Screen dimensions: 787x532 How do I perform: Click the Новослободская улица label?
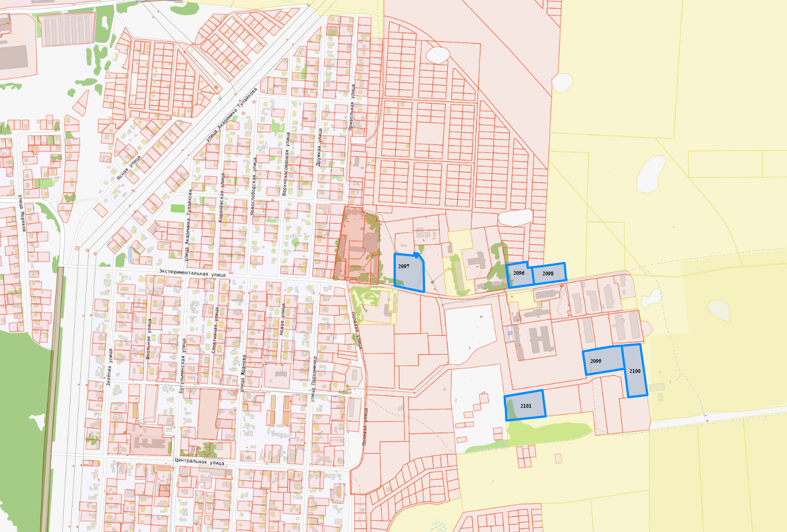click(x=253, y=186)
